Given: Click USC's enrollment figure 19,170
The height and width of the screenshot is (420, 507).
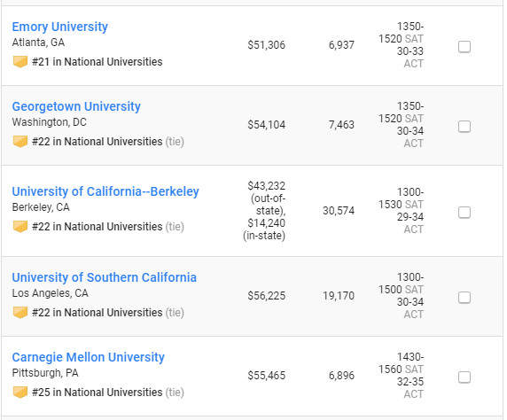Looking at the screenshot, I should [339, 296].
